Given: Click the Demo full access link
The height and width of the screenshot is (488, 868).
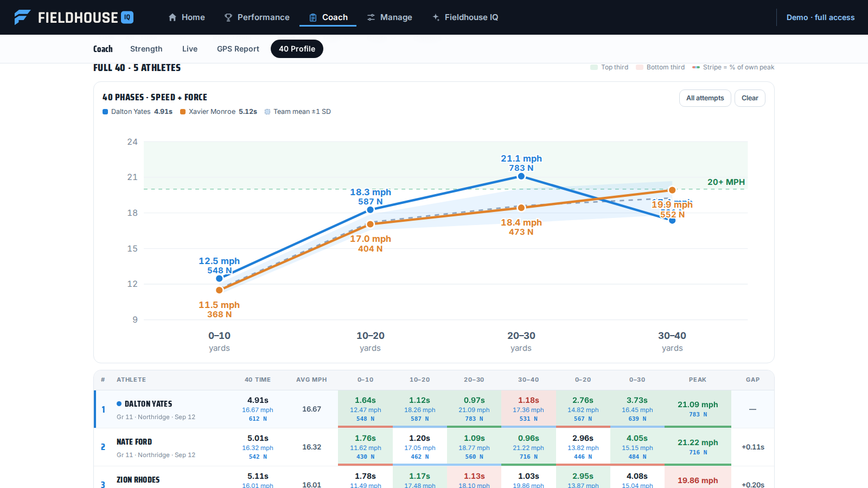Looking at the screenshot, I should [820, 17].
